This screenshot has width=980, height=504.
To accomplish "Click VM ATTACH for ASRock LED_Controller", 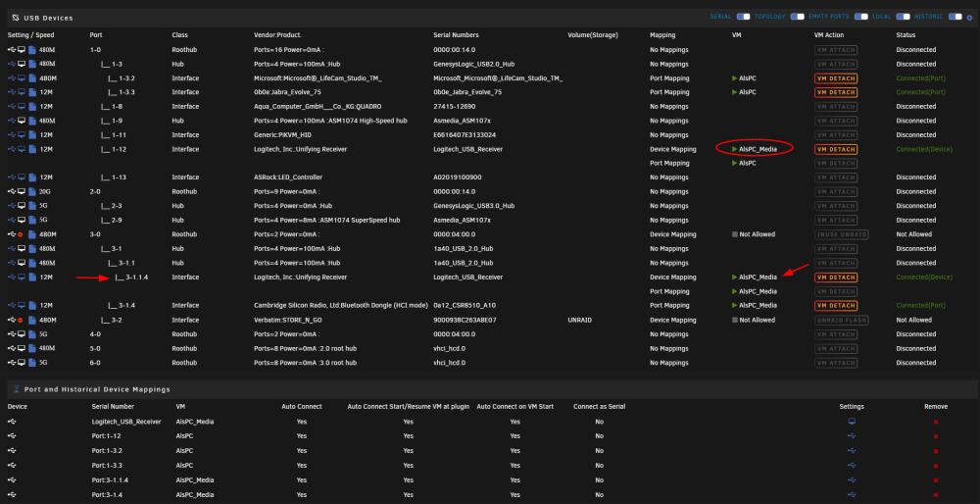I will 836,177.
